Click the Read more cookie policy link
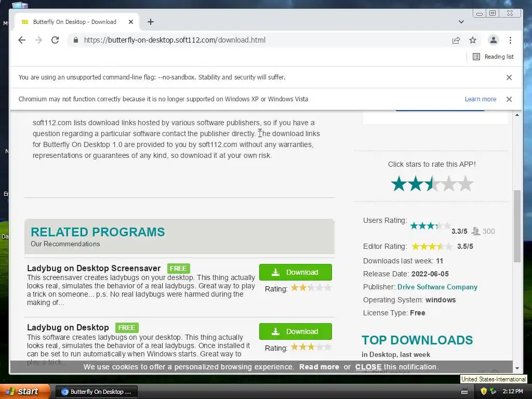The width and height of the screenshot is (532, 399). coord(319,367)
